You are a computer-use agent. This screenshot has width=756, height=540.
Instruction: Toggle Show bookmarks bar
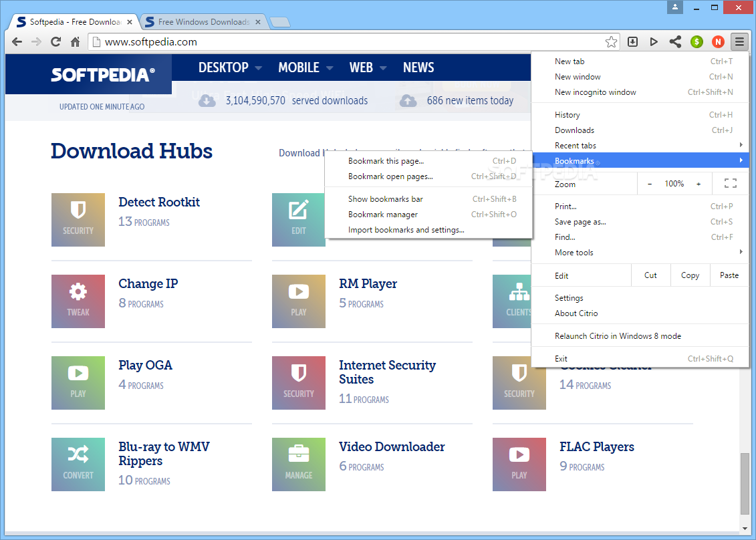point(428,199)
